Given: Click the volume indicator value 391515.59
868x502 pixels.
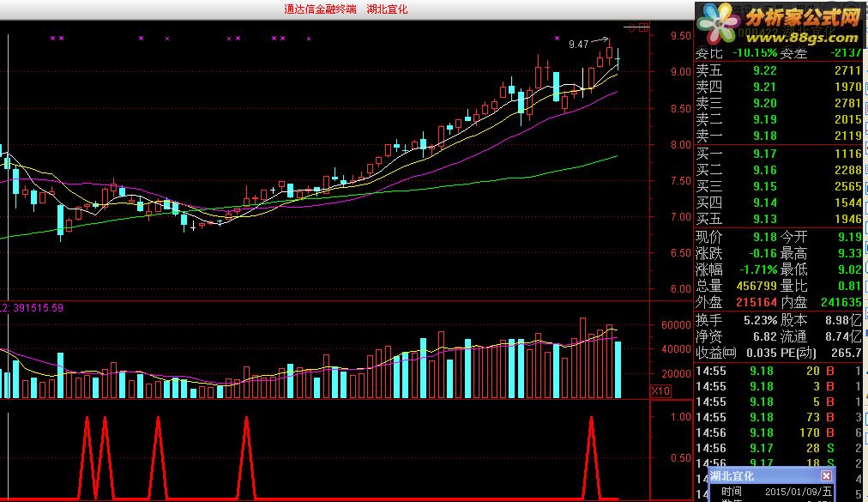Looking at the screenshot, I should (37, 308).
